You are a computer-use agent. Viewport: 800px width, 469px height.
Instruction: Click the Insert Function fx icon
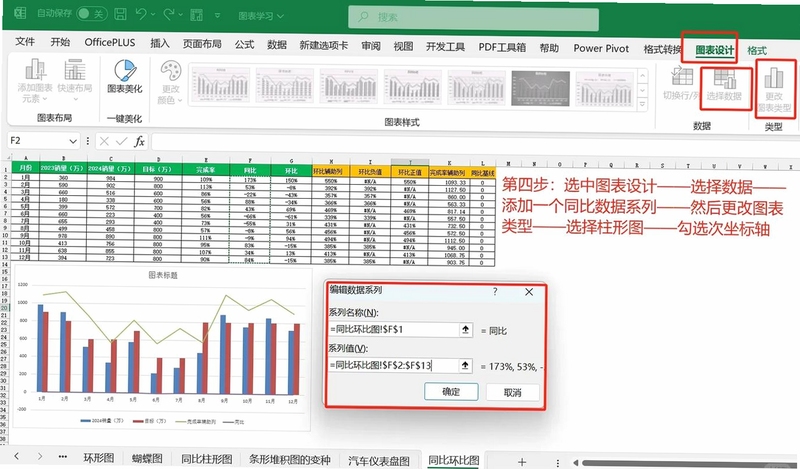(139, 141)
